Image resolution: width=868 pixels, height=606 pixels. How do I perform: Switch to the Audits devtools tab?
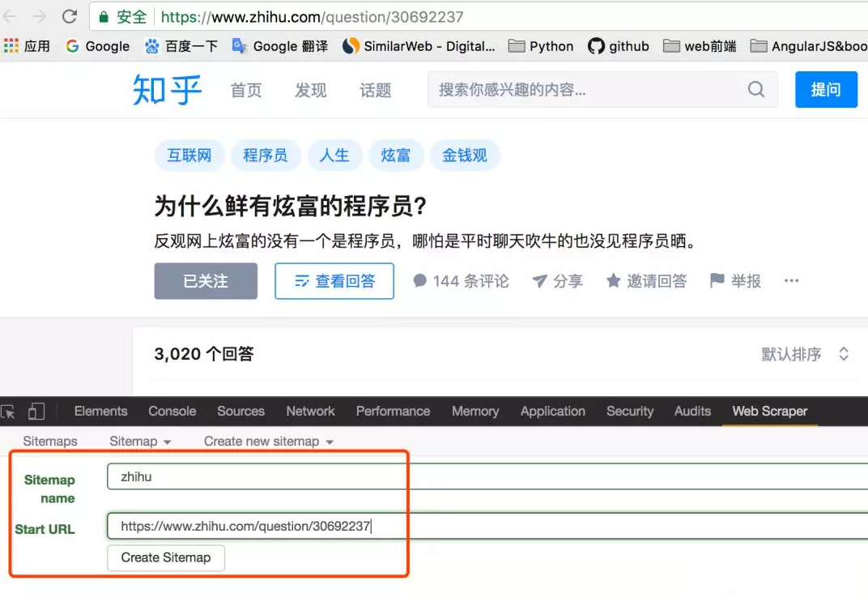point(692,411)
